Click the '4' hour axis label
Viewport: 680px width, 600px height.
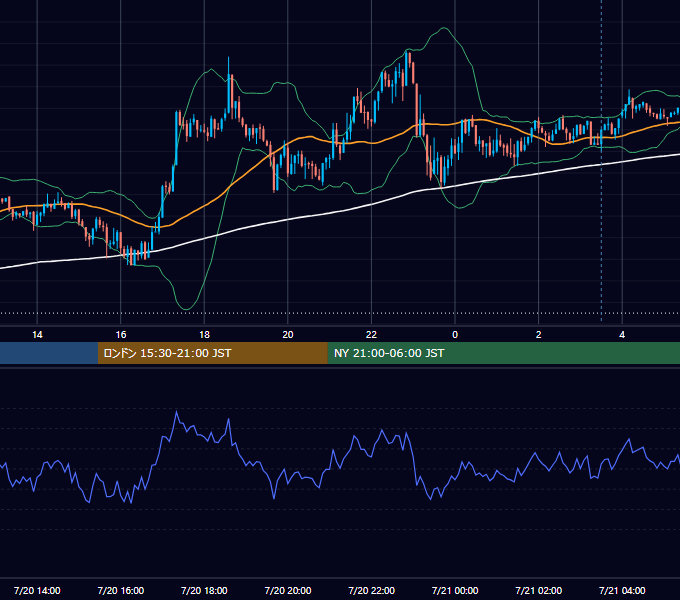click(x=622, y=335)
